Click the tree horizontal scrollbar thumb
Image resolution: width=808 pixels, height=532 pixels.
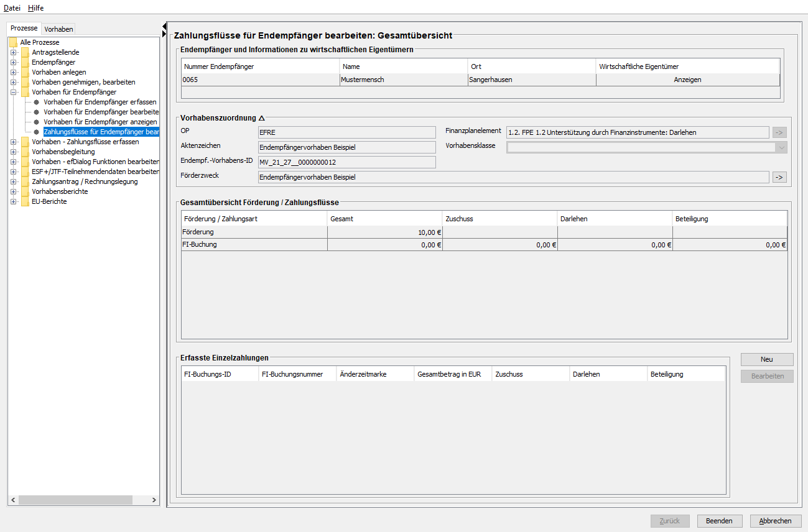click(x=75, y=500)
